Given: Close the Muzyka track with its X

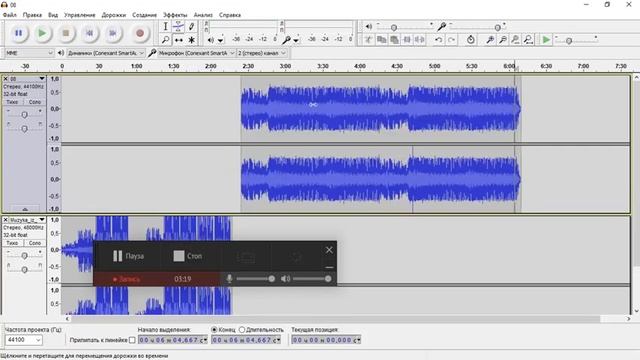Looking at the screenshot, I should coord(6,220).
